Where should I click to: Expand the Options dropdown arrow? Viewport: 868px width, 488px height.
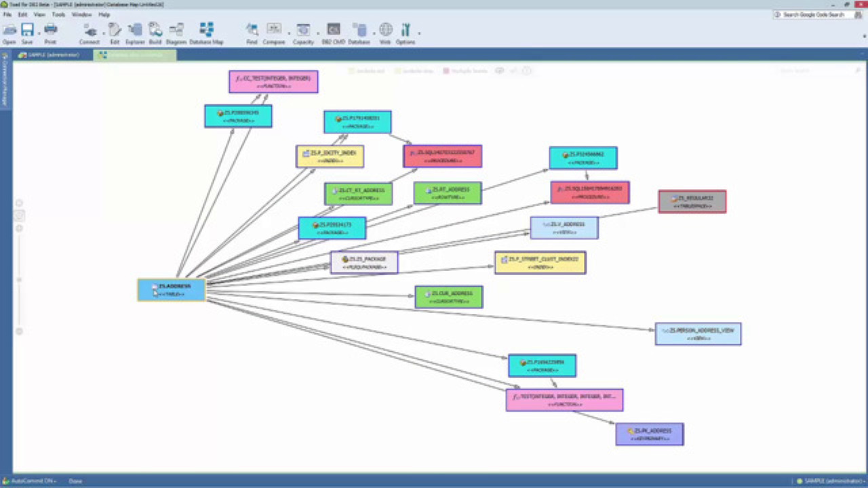tap(418, 33)
